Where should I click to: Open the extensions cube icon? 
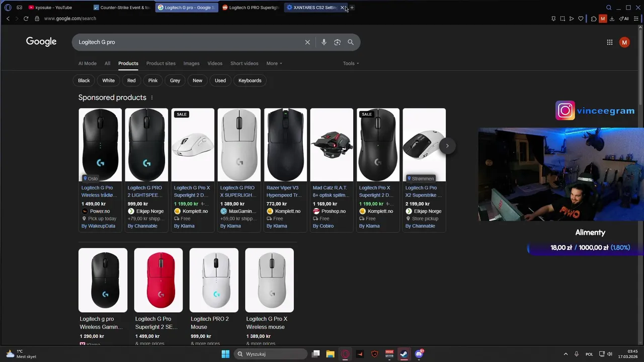(594, 19)
